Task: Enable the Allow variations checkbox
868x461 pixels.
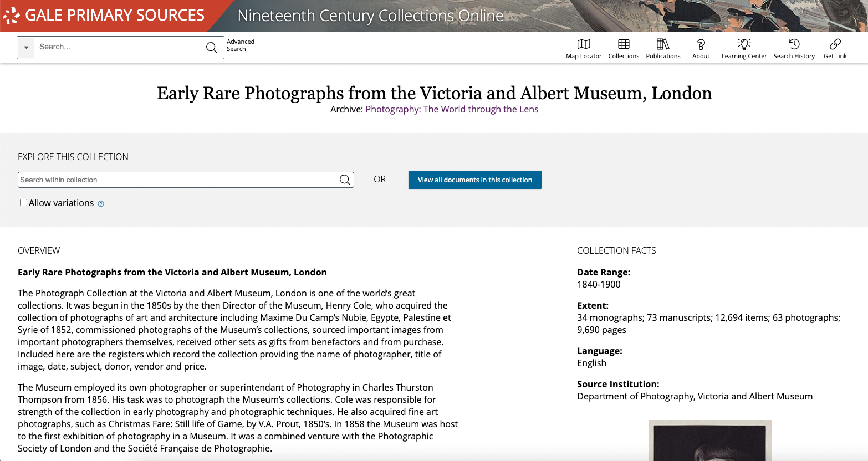Action: (23, 203)
